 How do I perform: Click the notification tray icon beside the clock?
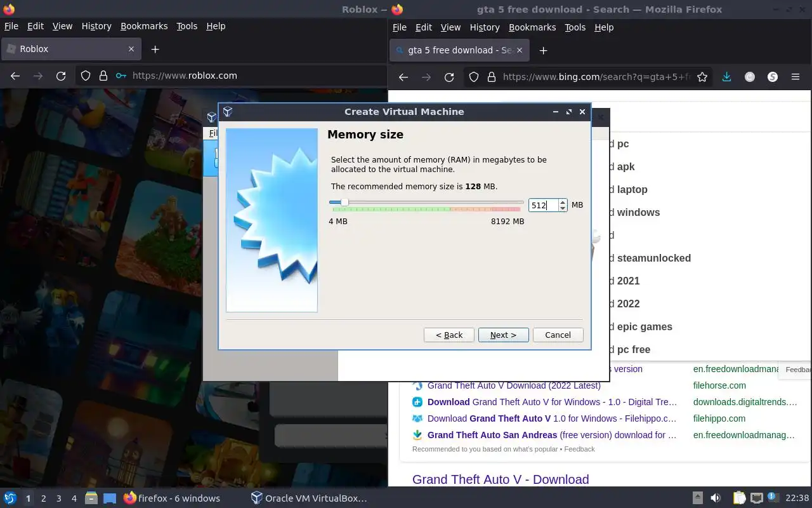coord(774,498)
